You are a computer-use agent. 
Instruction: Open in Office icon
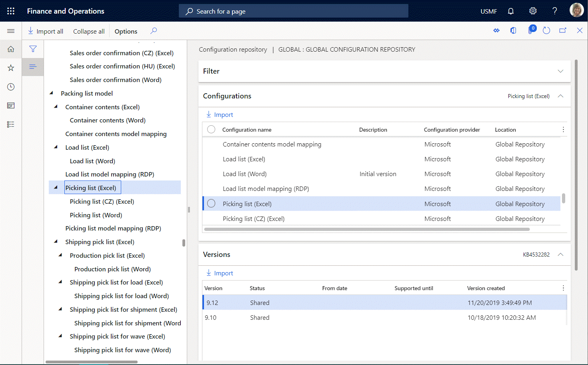(x=513, y=30)
